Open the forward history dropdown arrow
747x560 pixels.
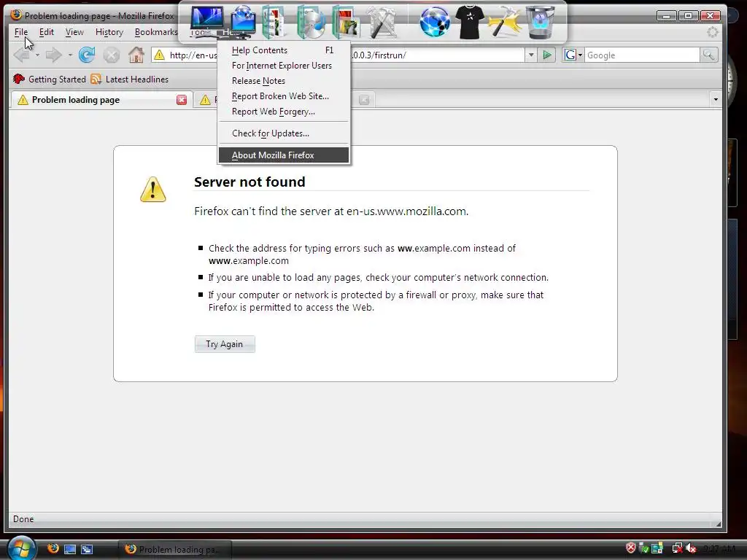point(70,55)
